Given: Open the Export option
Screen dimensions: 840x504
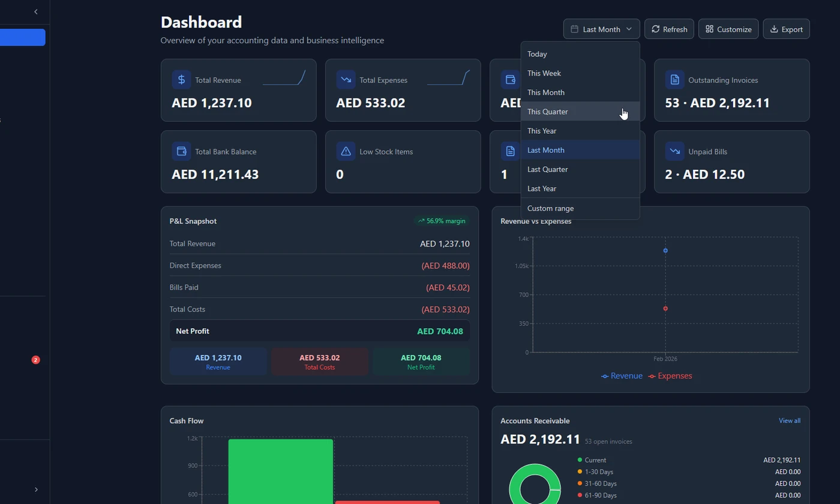Looking at the screenshot, I should tap(786, 29).
